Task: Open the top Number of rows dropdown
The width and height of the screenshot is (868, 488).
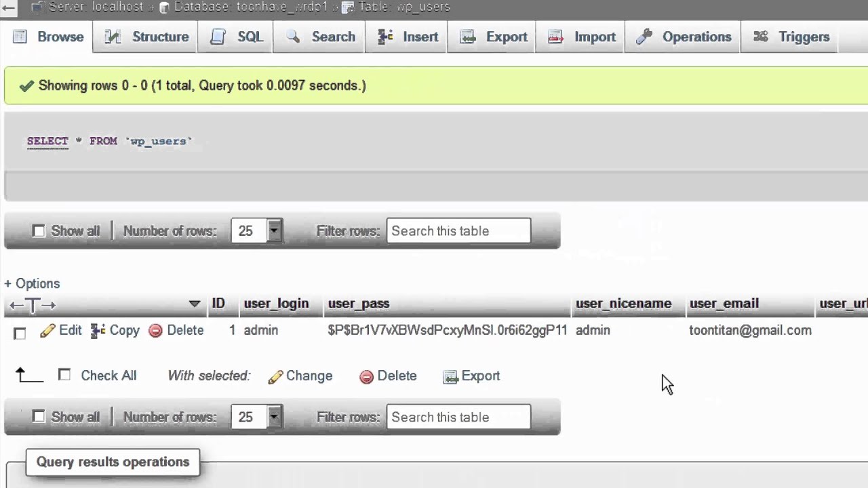Action: (256, 231)
